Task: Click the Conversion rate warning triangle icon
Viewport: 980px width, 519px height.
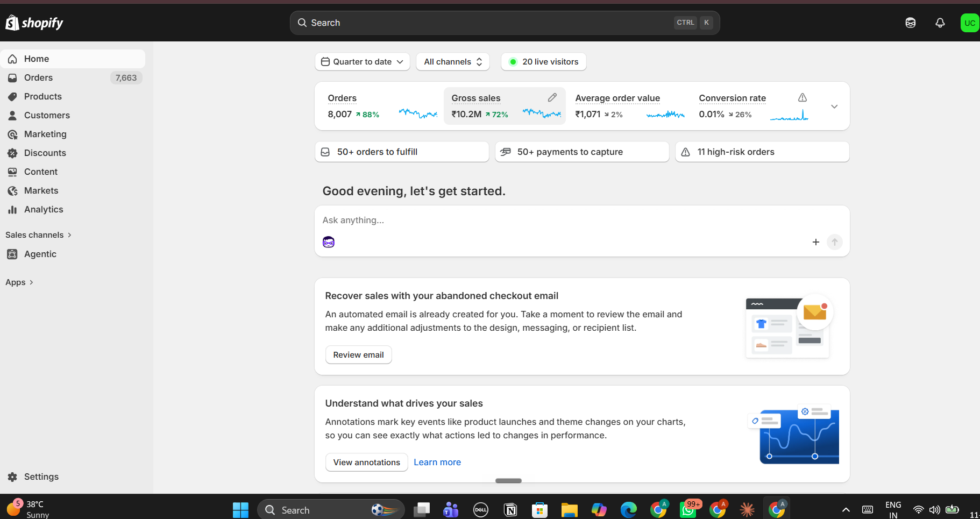Action: [x=803, y=97]
